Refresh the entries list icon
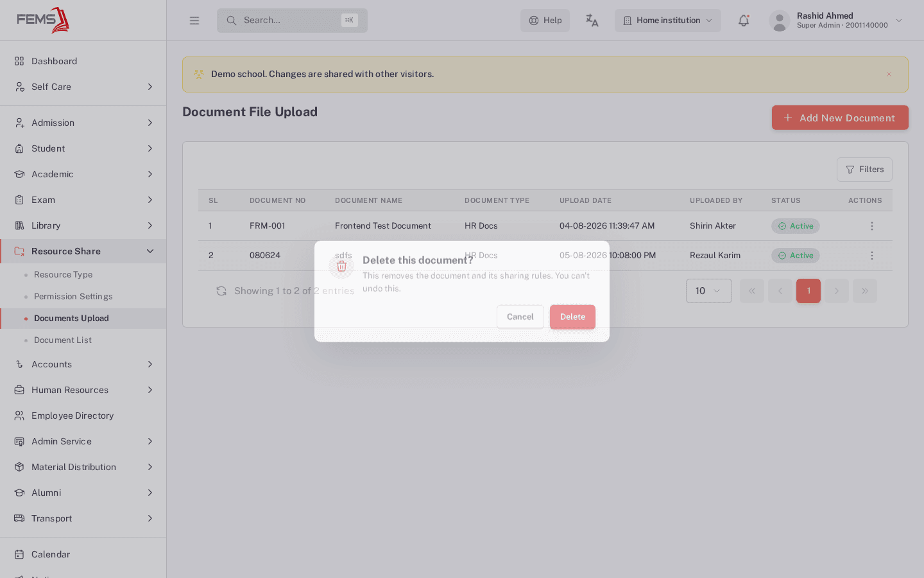Screen dimensions: 924x578 (221, 291)
